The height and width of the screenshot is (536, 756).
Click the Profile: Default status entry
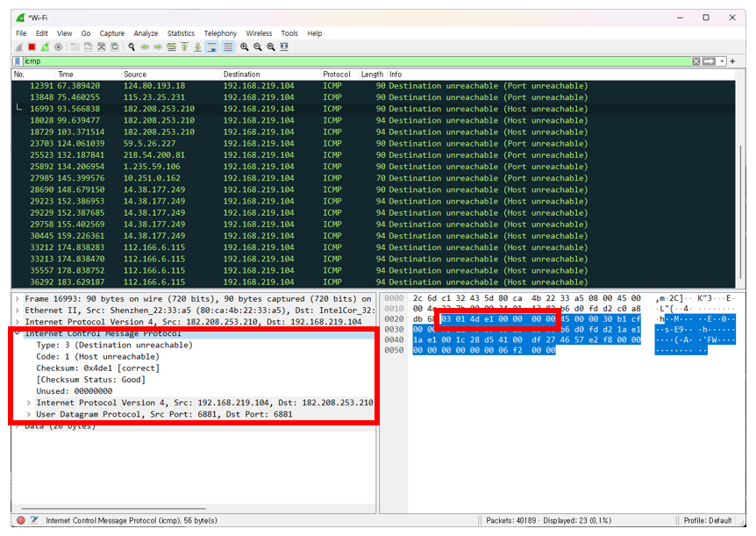[x=707, y=520]
